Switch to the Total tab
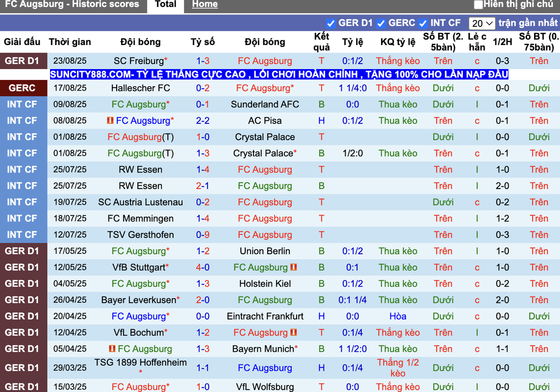The width and height of the screenshot is (560, 392). 166,5
